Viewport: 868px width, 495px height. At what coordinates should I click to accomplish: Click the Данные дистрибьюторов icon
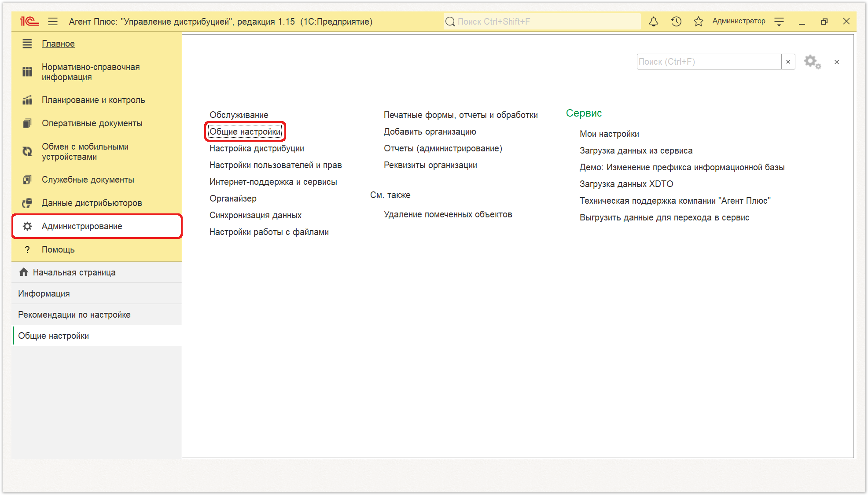pos(27,203)
